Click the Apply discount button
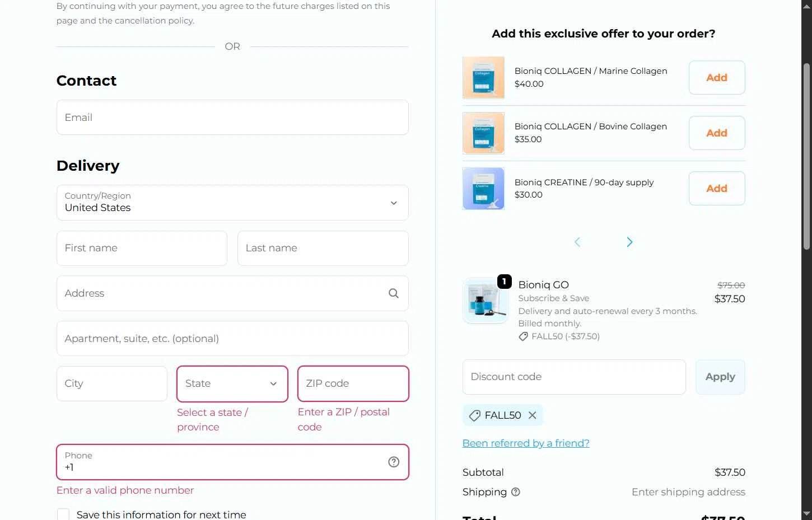The height and width of the screenshot is (520, 812). coord(720,377)
